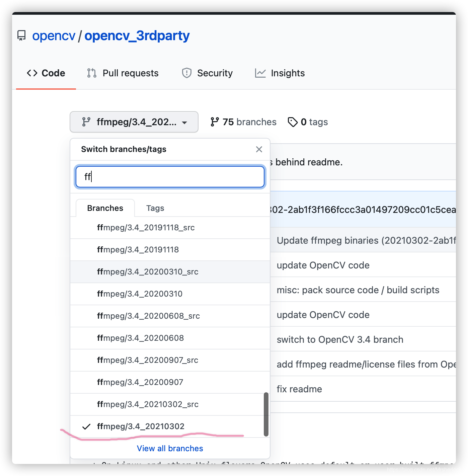468x476 pixels.
Task: Open the Insights tab
Action: coord(280,73)
